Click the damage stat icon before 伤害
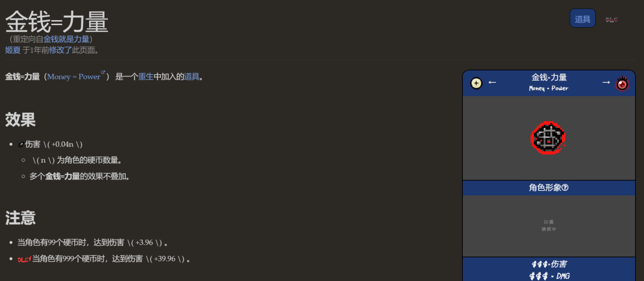The width and height of the screenshot is (644, 281). coord(21,145)
